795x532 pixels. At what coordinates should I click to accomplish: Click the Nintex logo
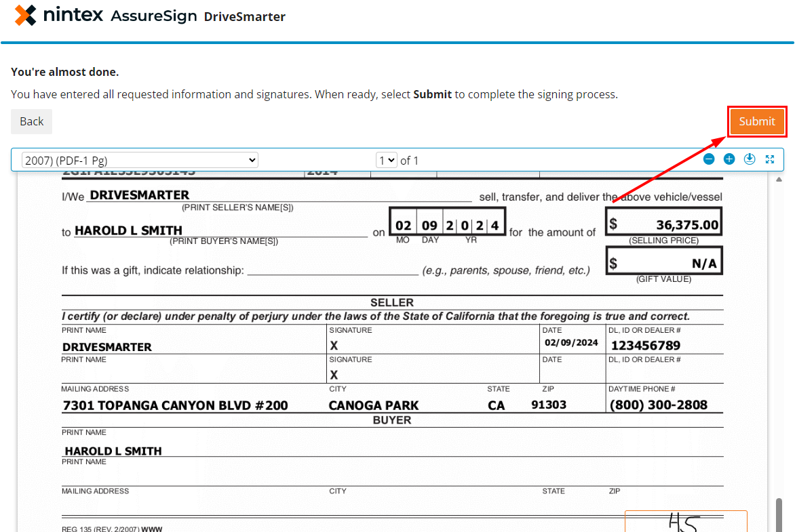click(x=59, y=15)
